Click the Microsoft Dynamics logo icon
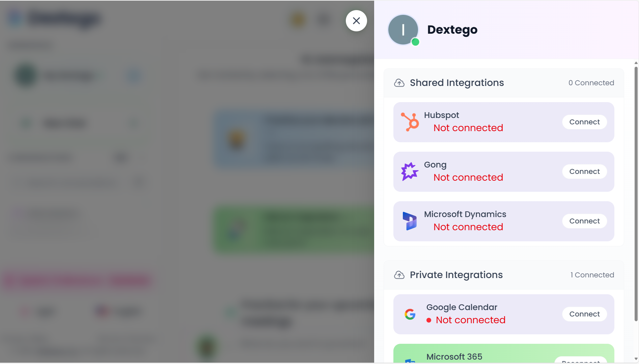Viewport: 639px width, 364px height. [410, 221]
